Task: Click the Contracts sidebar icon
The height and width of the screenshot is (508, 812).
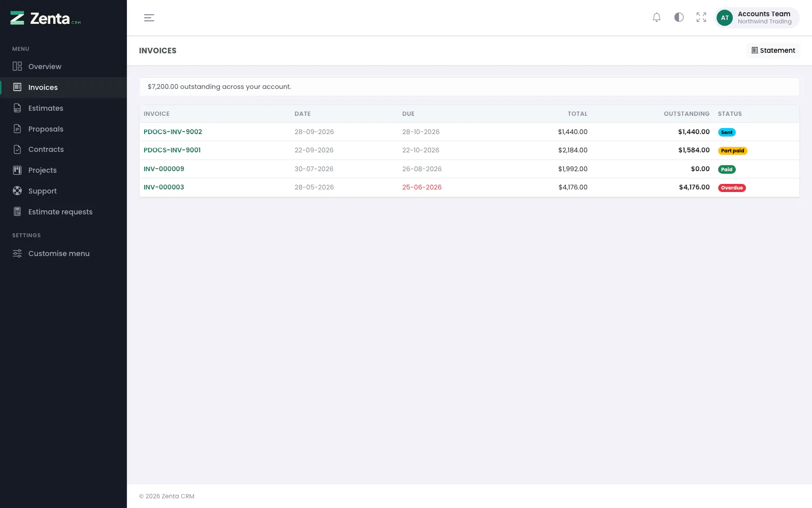Action: 17,149
